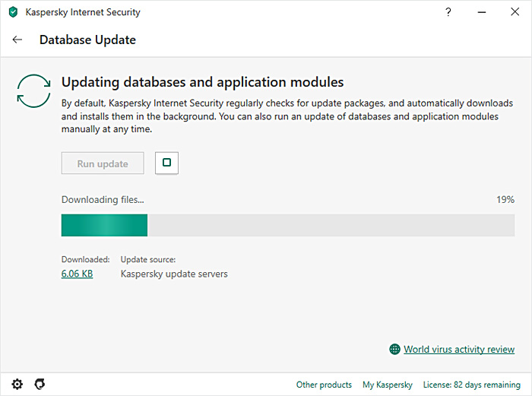Click the 19% progress percentage
Image resolution: width=532 pixels, height=396 pixels.
pyautogui.click(x=505, y=200)
